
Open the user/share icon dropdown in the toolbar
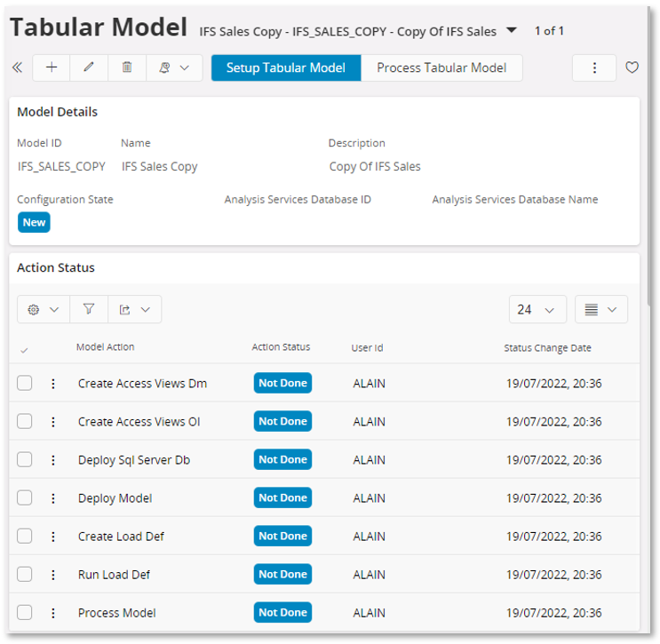174,68
